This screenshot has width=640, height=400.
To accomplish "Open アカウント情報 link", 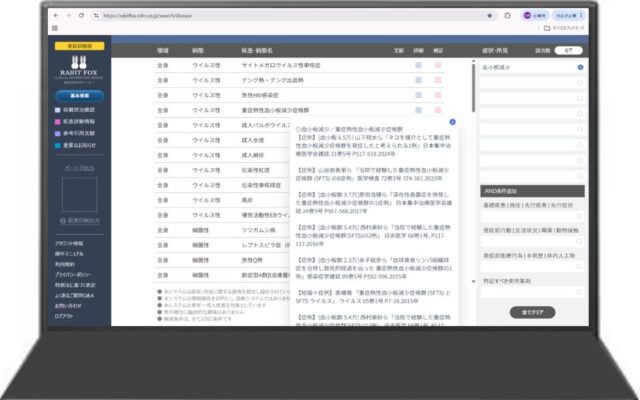I will pyautogui.click(x=69, y=243).
